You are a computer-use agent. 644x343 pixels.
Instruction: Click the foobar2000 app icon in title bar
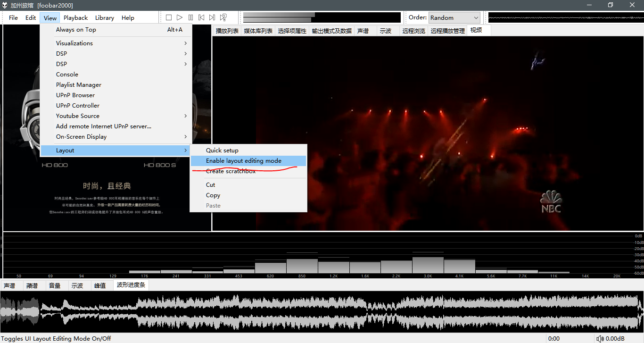coord(5,5)
